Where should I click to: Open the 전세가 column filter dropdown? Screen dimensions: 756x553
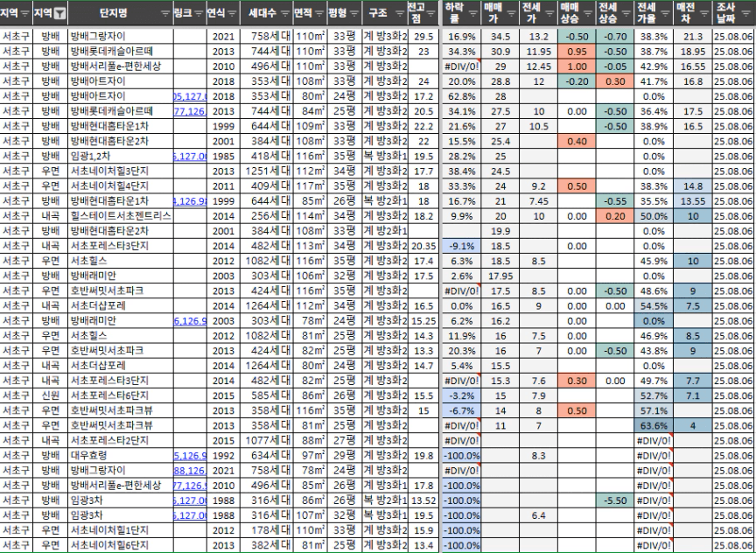(x=549, y=13)
